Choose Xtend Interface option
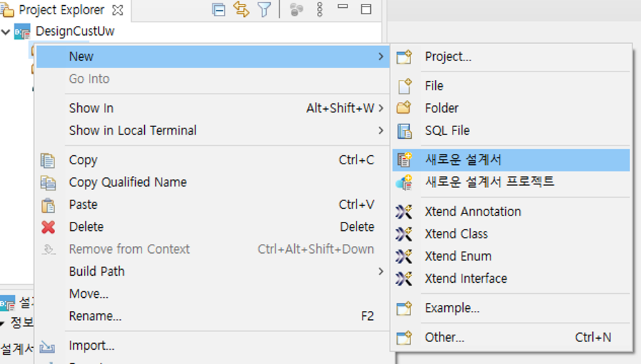 pyautogui.click(x=466, y=279)
